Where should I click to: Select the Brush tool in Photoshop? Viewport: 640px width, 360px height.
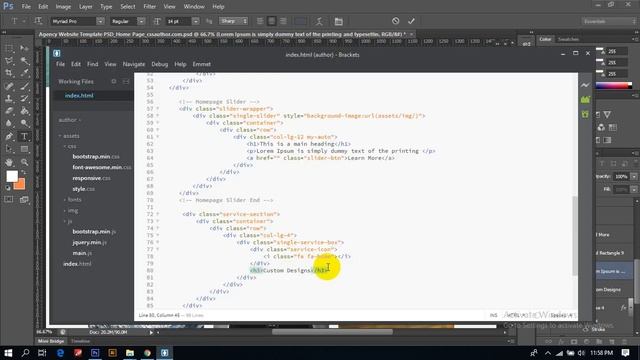point(24,86)
